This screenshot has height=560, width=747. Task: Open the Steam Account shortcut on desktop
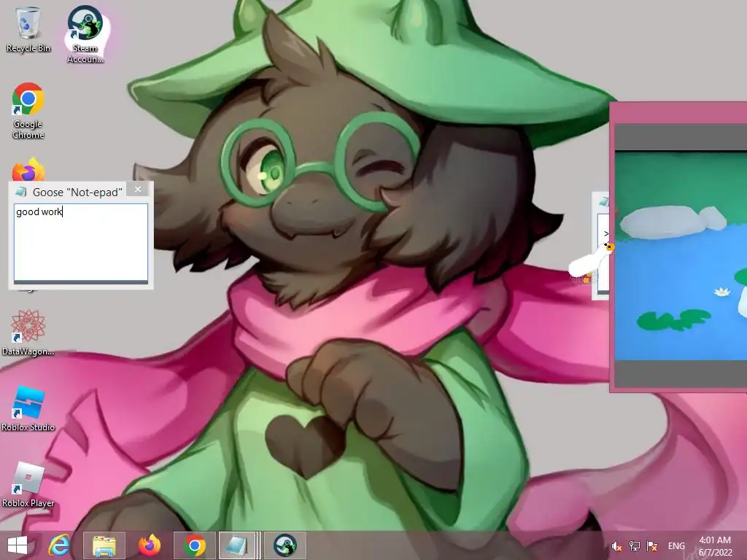(85, 34)
